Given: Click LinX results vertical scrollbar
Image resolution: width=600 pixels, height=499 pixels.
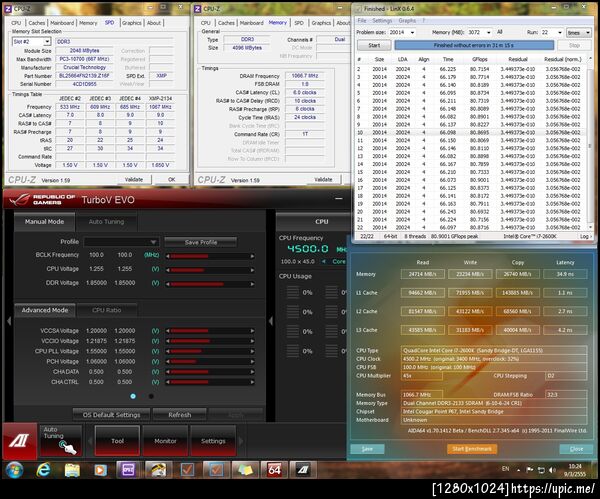Looking at the screenshot, I should (590, 142).
